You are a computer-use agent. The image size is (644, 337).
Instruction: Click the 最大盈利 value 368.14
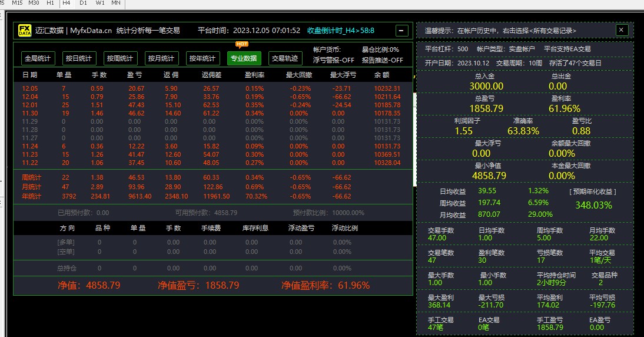point(439,305)
